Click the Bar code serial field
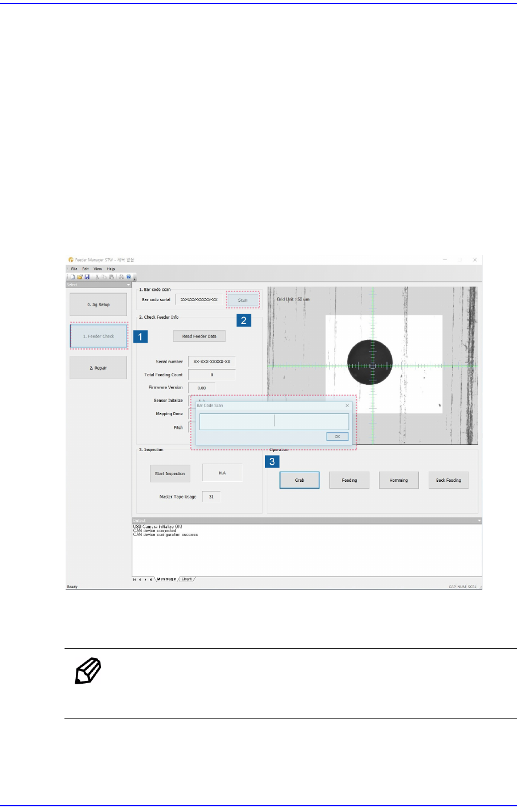Viewport: 517px width, 812px height. click(x=199, y=299)
